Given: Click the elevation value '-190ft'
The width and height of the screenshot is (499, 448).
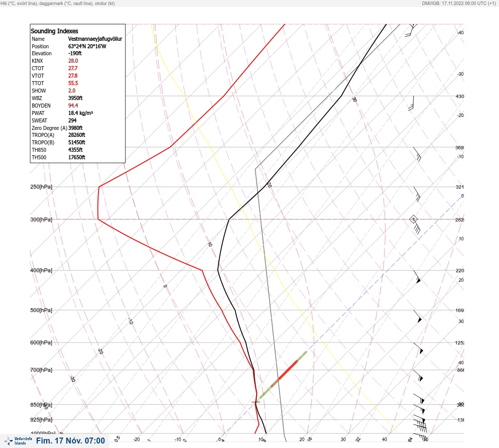Looking at the screenshot, I should tap(75, 53).
